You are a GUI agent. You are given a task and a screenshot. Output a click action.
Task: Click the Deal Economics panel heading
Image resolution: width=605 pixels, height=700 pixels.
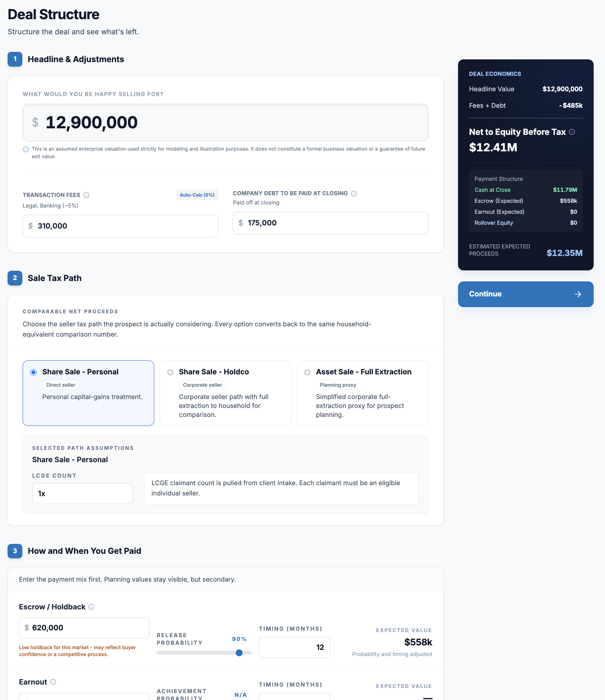[495, 74]
